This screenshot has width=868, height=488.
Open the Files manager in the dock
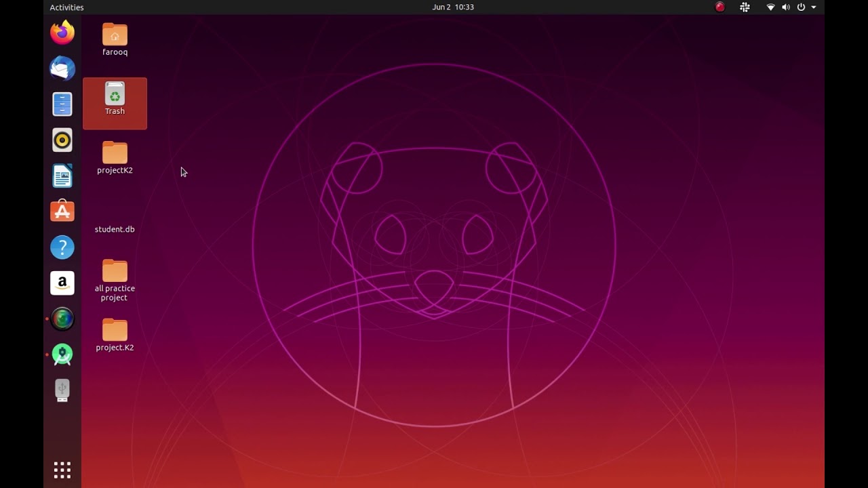(x=62, y=104)
